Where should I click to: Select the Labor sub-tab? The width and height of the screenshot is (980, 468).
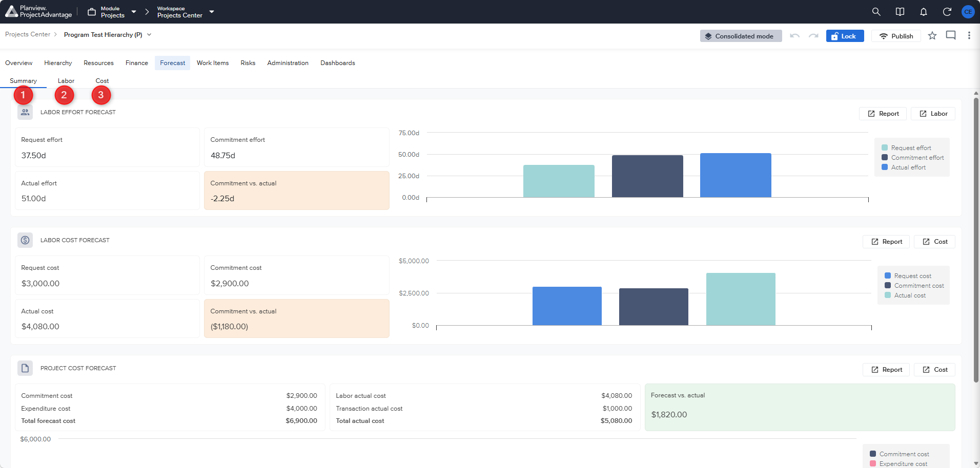click(x=66, y=81)
